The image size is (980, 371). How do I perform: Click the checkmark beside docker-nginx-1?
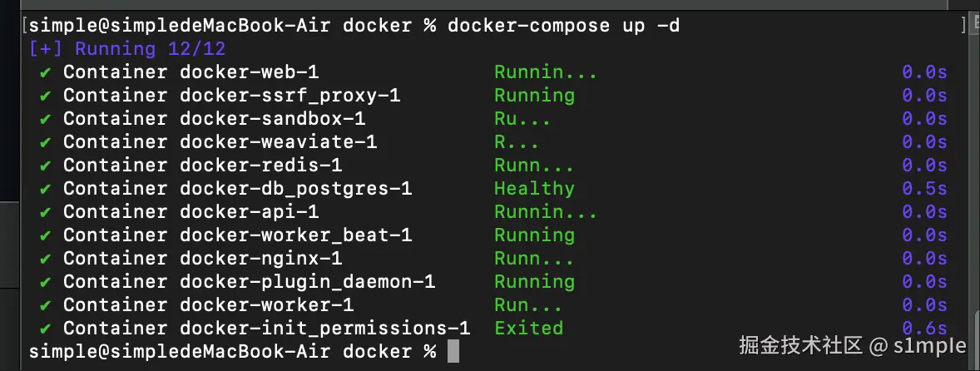[x=46, y=259]
